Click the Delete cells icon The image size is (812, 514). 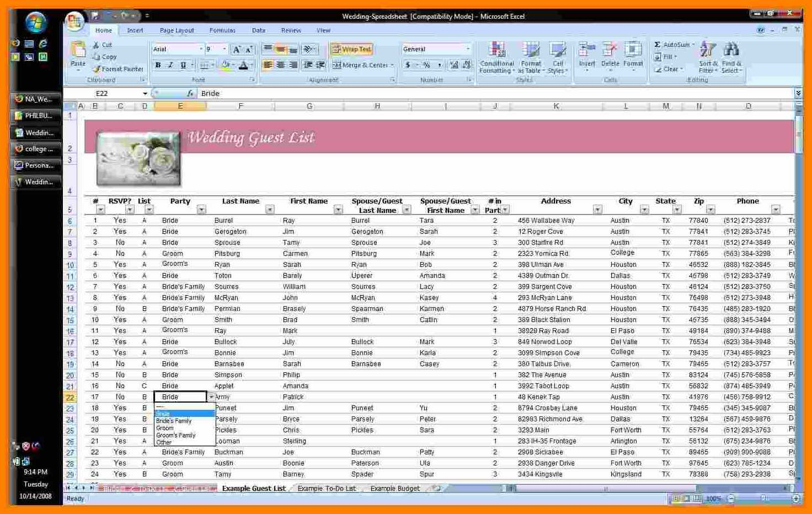click(x=610, y=55)
